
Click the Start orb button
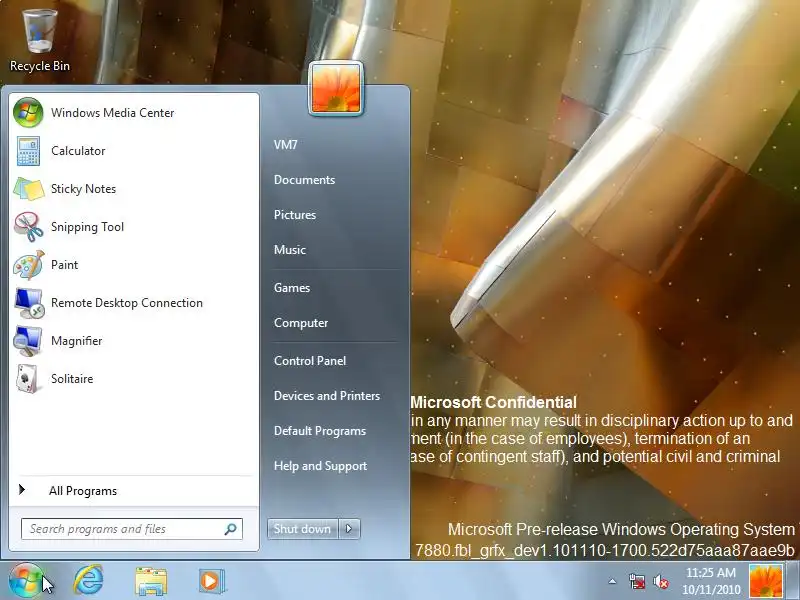pos(25,581)
